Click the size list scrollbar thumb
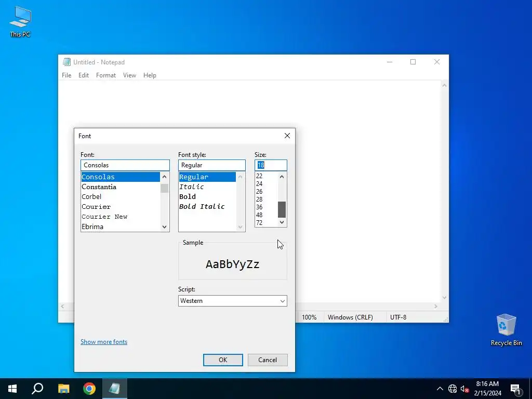The height and width of the screenshot is (399, 532). [282, 209]
